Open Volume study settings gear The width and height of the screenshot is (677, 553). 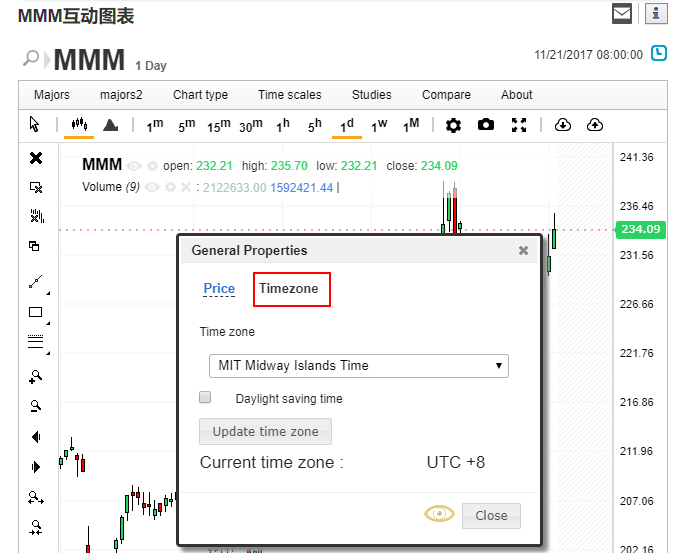click(171, 187)
